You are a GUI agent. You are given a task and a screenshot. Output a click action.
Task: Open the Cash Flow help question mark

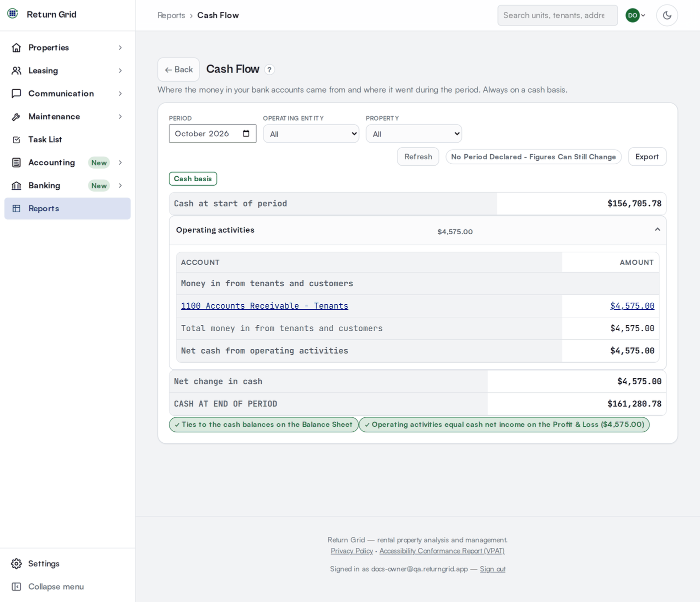point(269,70)
